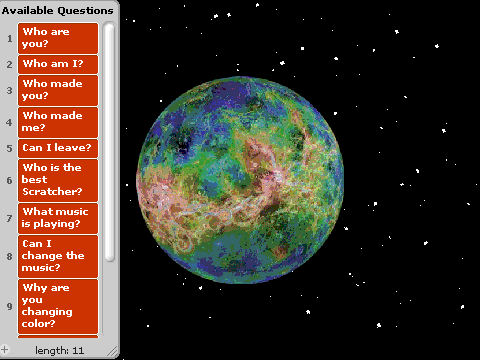This screenshot has width=480, height=360.
Task: Select "Can I change the music?" item
Action: [58, 256]
